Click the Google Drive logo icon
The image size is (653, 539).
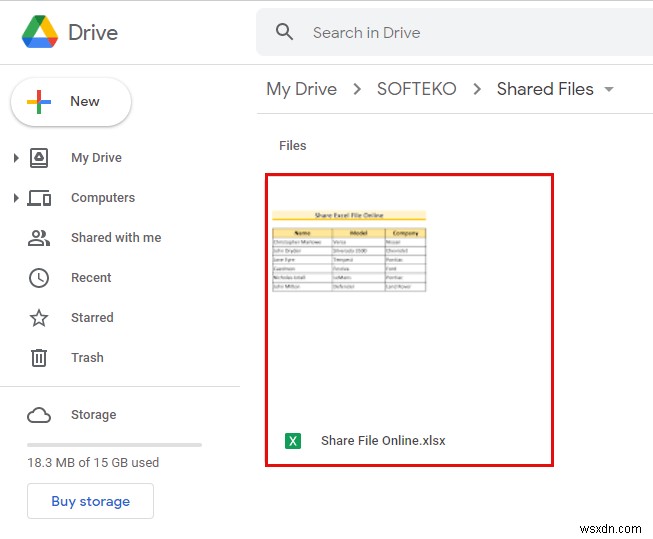(40, 32)
